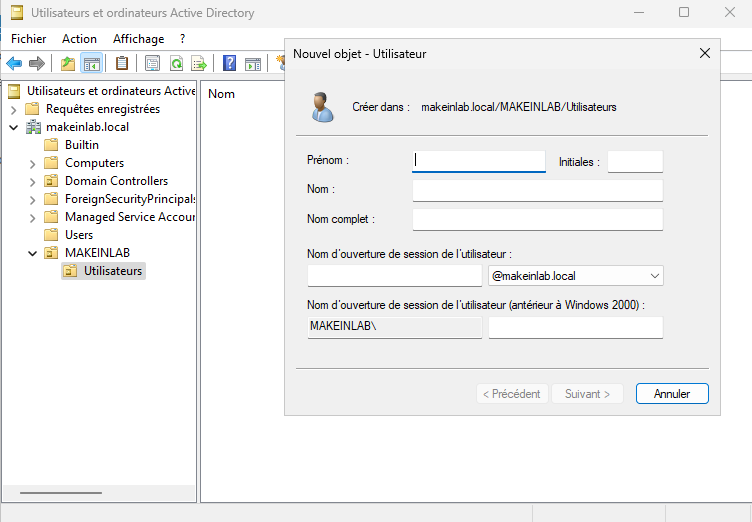
Task: Open the @makeinlab.local domain suffix dropdown
Action: [x=654, y=275]
